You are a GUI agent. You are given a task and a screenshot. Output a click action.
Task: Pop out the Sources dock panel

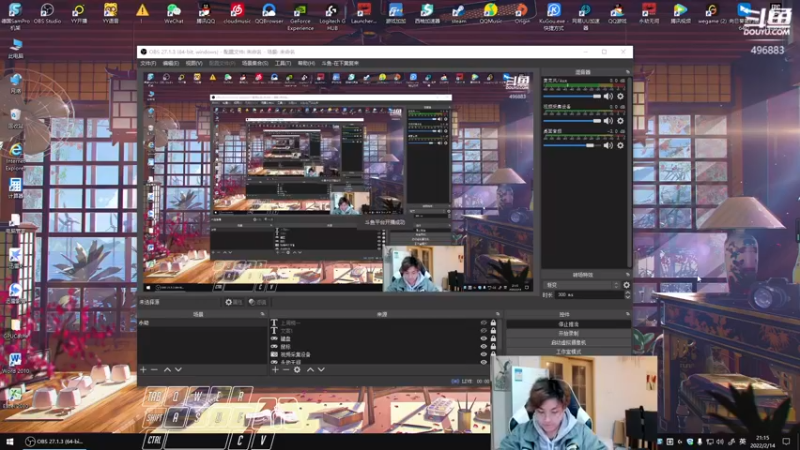(x=497, y=314)
